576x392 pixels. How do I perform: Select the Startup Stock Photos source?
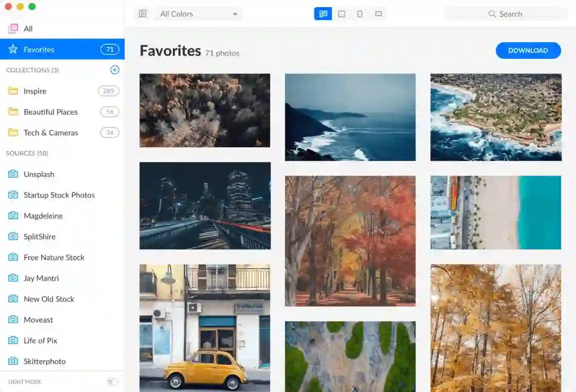[59, 195]
